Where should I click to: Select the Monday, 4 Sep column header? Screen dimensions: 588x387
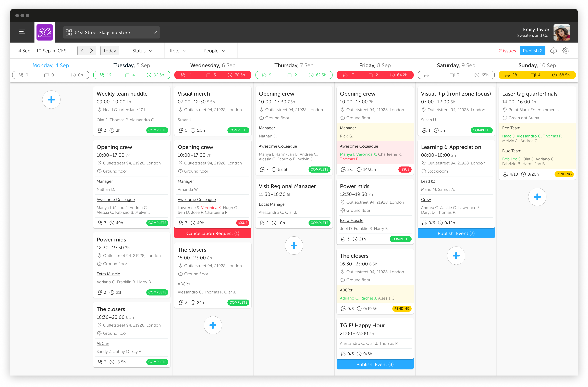(x=51, y=65)
